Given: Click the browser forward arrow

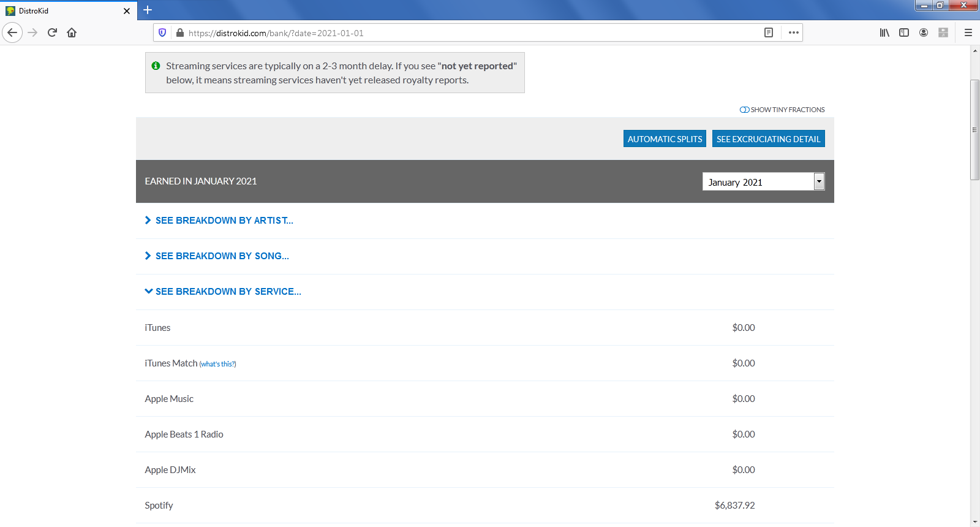Looking at the screenshot, I should point(33,32).
